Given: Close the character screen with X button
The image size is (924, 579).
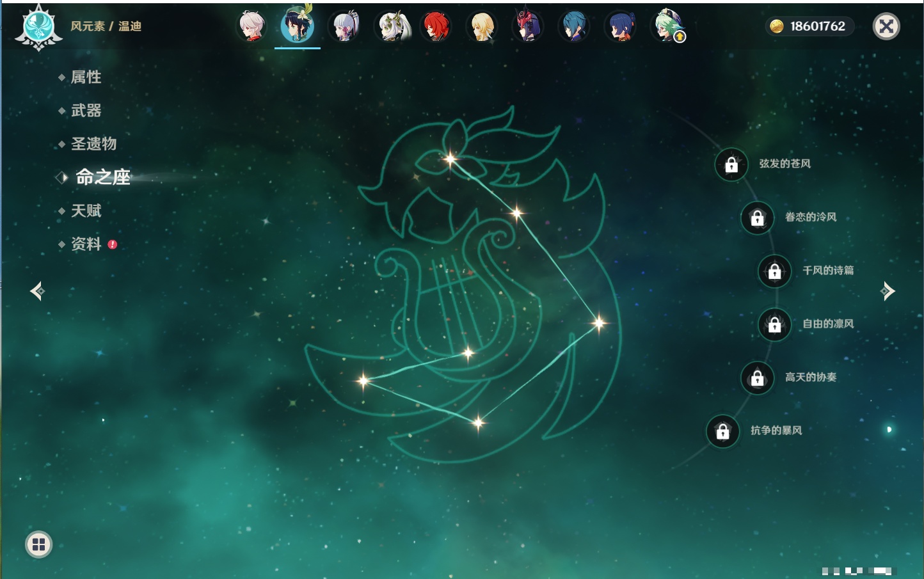Looking at the screenshot, I should (886, 26).
